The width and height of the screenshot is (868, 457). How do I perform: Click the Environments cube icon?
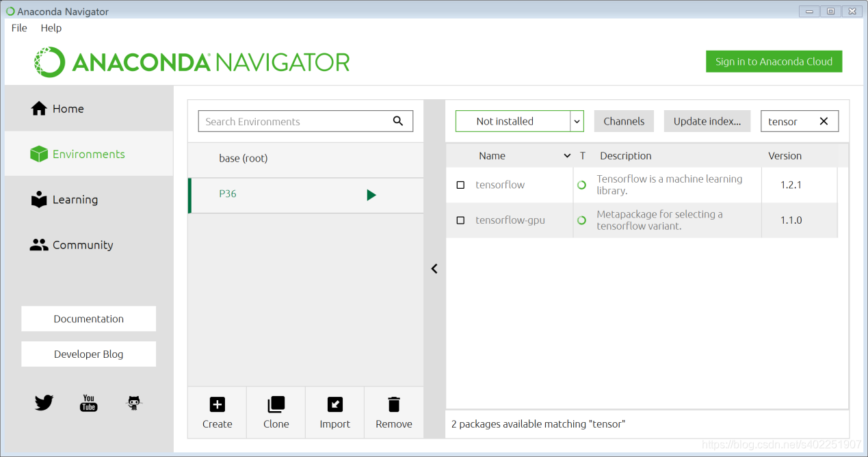39,154
